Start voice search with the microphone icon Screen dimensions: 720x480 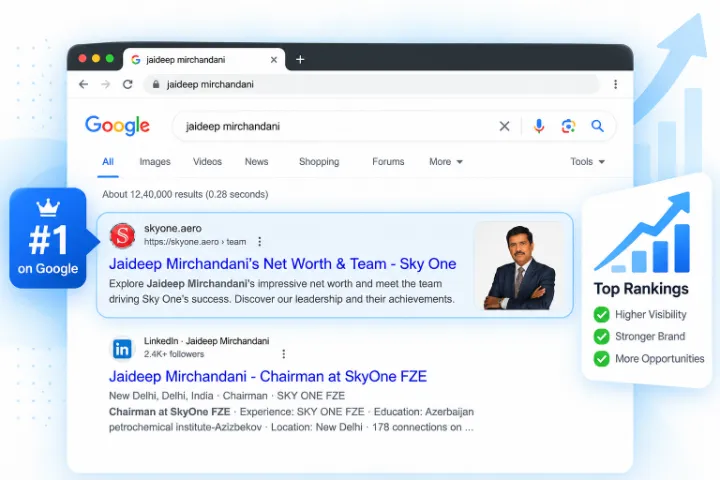tap(539, 126)
